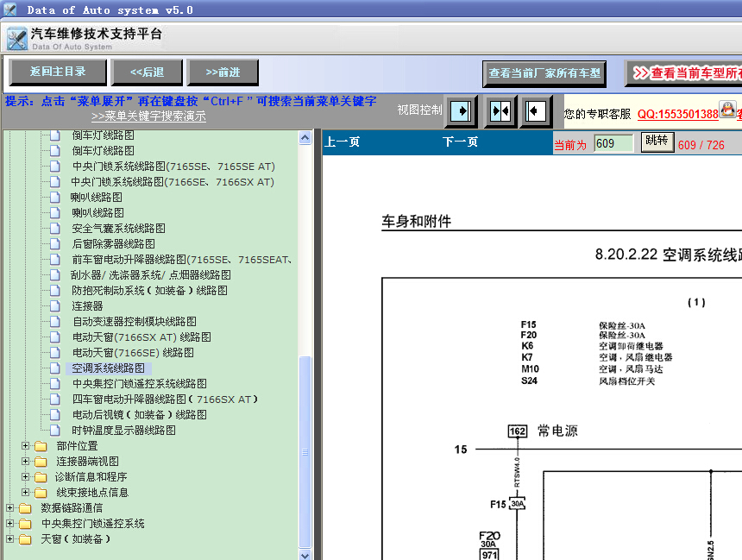Click the document icon for 连接器

point(55,306)
